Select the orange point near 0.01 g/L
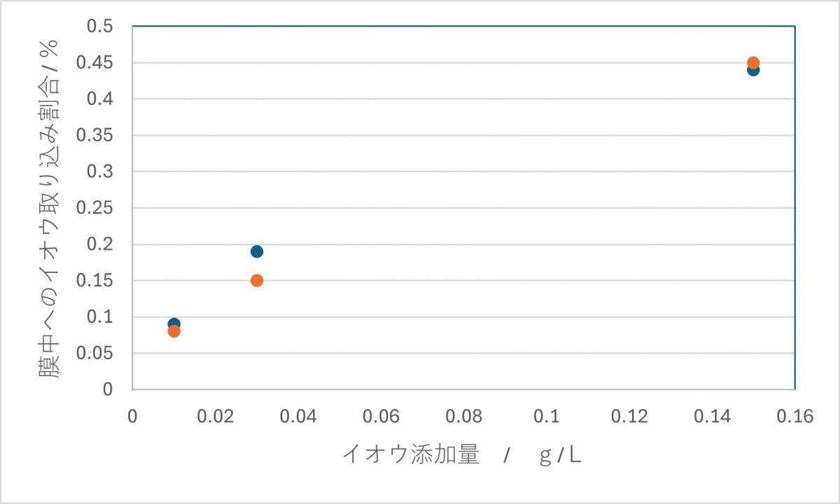The image size is (840, 504). pos(174,331)
